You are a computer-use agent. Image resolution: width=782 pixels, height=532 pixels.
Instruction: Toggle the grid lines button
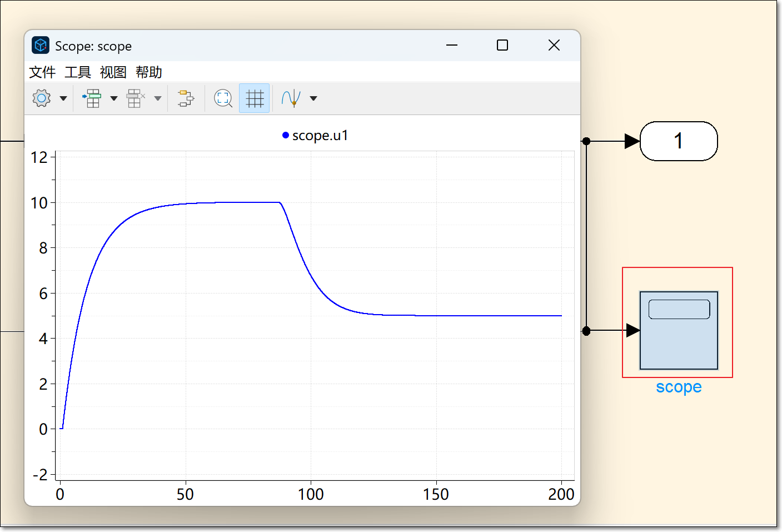click(255, 98)
